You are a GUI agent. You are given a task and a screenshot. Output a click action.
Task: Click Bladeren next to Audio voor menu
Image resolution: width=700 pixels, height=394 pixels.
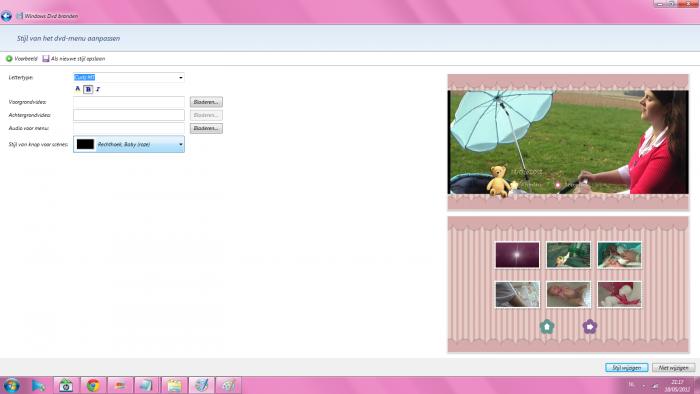(x=206, y=128)
